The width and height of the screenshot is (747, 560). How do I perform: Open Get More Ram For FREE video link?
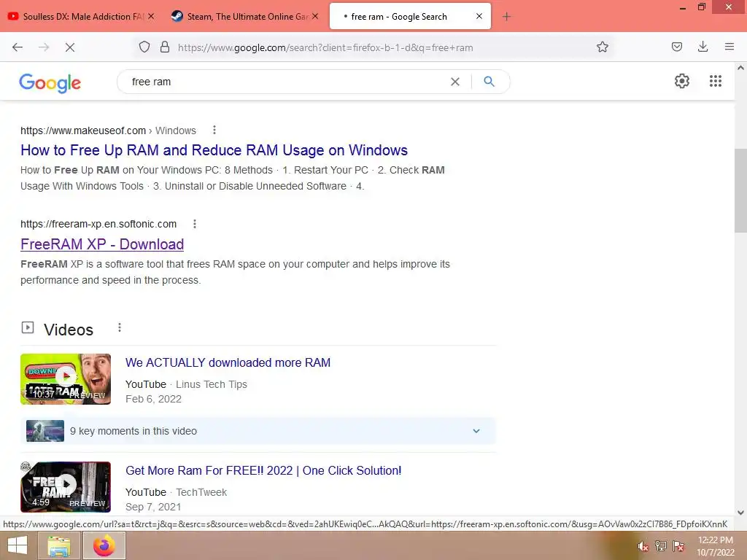click(263, 470)
